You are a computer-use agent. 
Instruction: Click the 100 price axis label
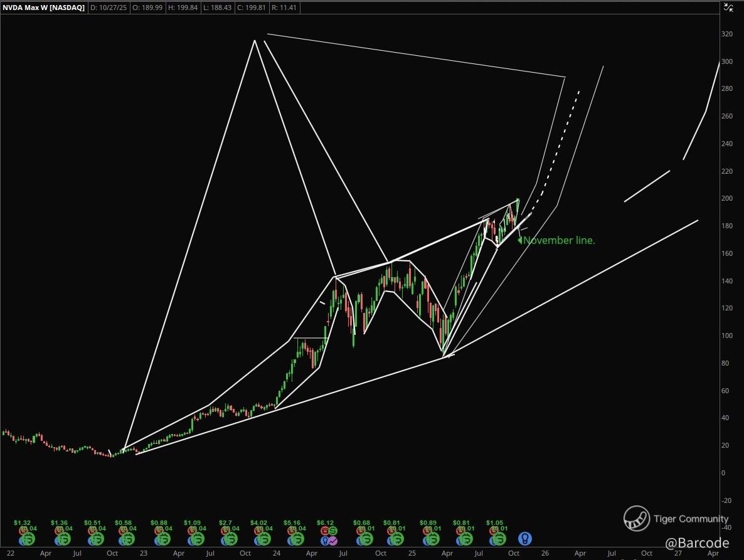[726, 335]
